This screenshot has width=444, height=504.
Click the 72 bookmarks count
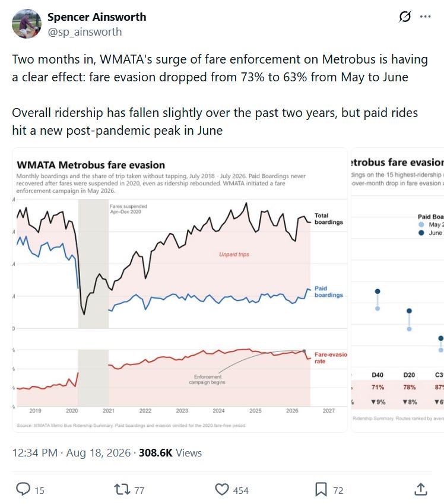pyautogui.click(x=338, y=490)
